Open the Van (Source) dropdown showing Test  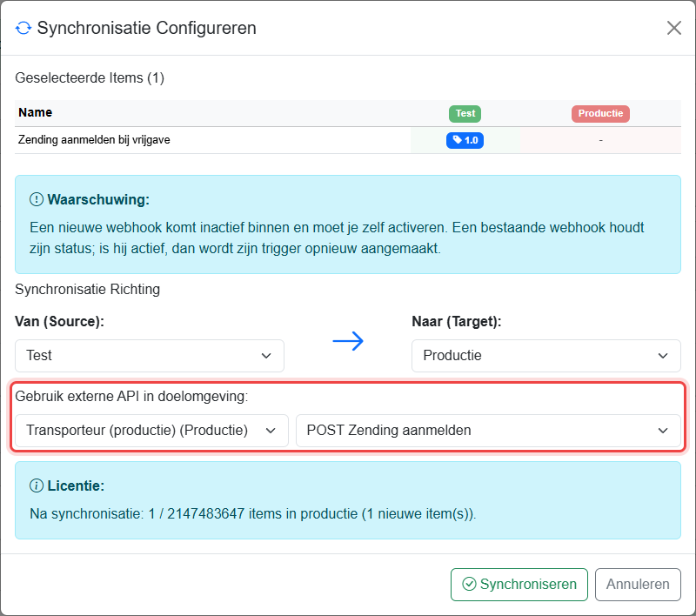(150, 356)
